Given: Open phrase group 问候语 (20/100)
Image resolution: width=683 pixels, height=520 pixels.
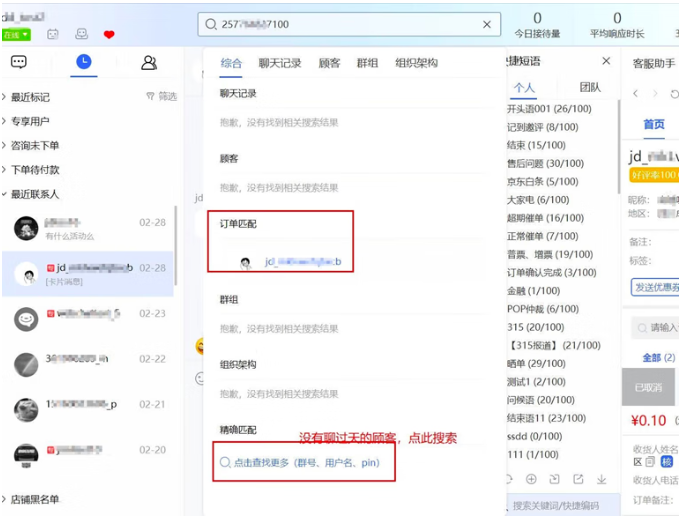Looking at the screenshot, I should point(541,400).
